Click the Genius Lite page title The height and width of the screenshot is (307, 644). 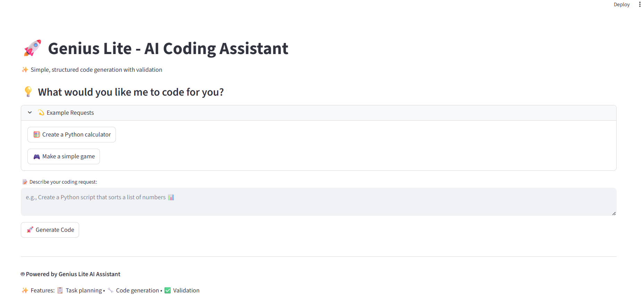pos(168,49)
